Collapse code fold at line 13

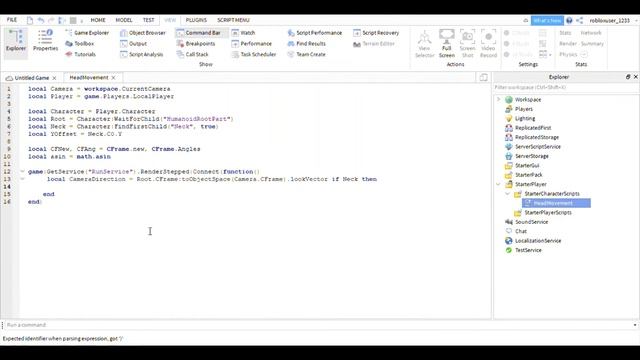click(22, 179)
